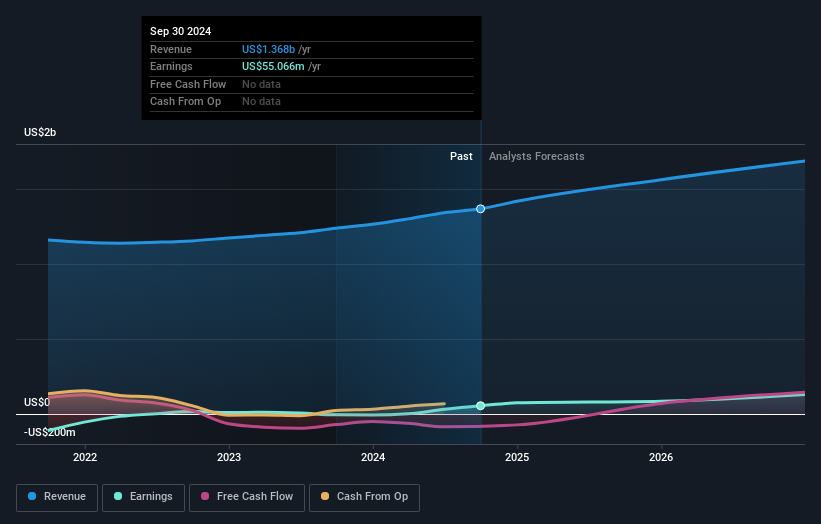Click the 2023 x-axis label
The height and width of the screenshot is (524, 821).
coord(229,457)
